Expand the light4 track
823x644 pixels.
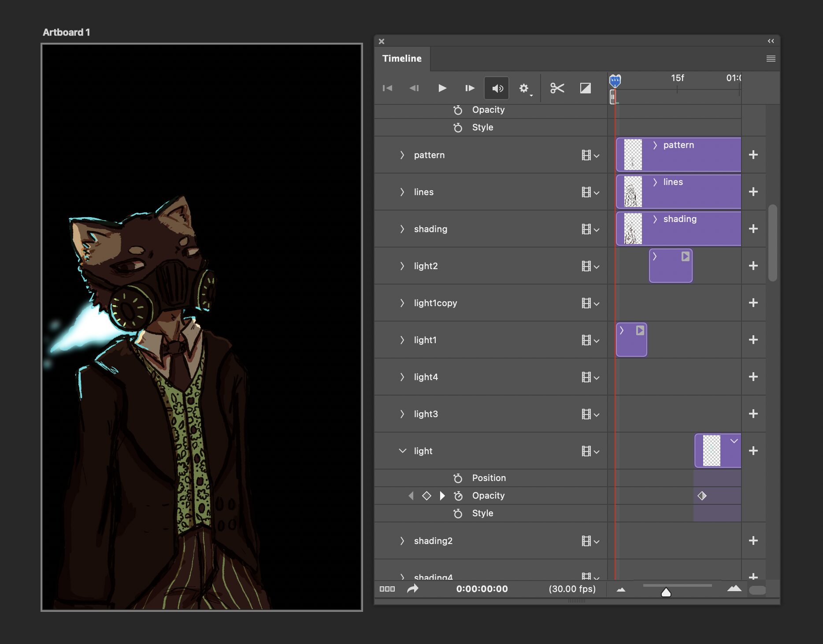[x=402, y=377]
